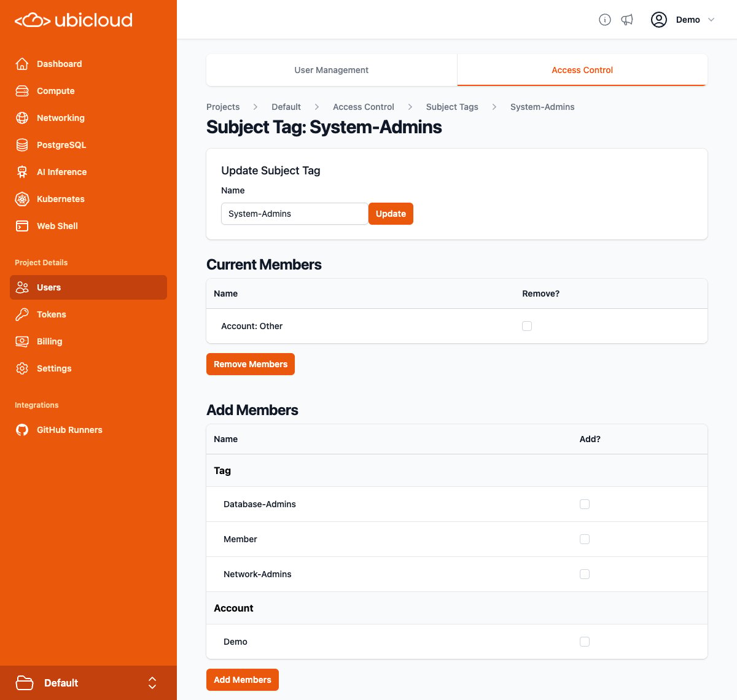The height and width of the screenshot is (700, 737).
Task: Click the Remove Members button
Action: click(251, 364)
